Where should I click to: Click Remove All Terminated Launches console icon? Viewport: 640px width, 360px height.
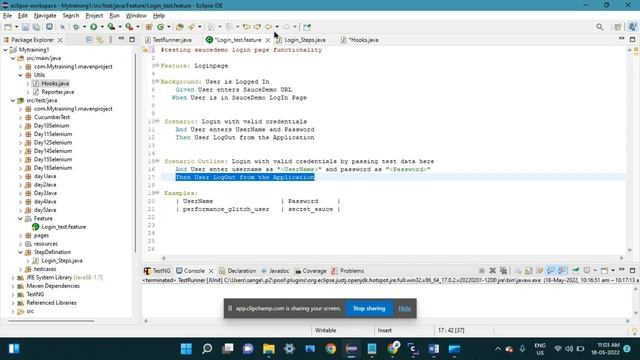pyautogui.click(x=504, y=271)
